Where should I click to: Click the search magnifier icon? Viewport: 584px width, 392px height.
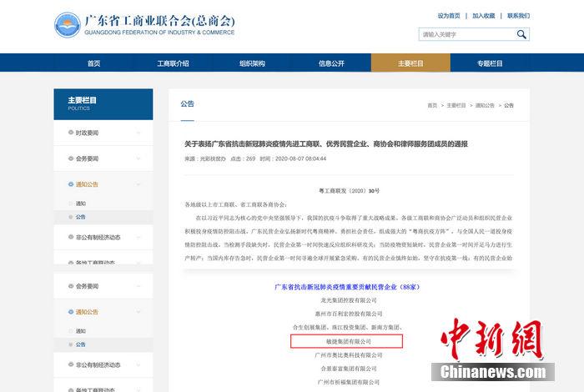click(521, 35)
